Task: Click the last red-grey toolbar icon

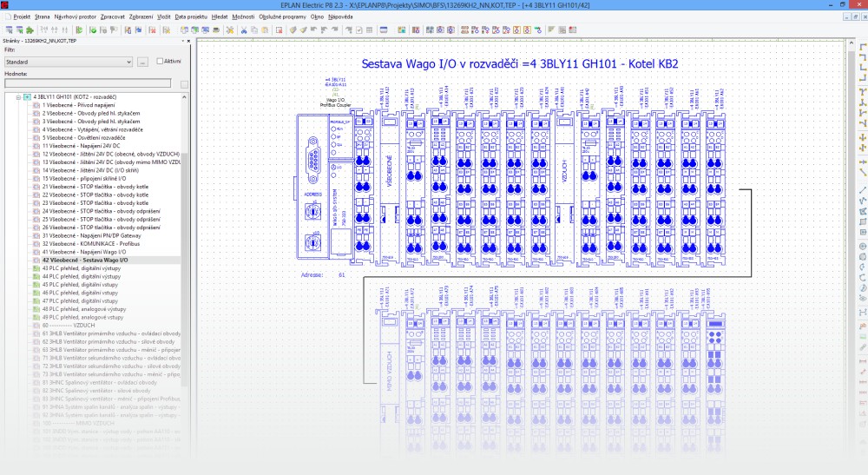Action: tap(572, 30)
